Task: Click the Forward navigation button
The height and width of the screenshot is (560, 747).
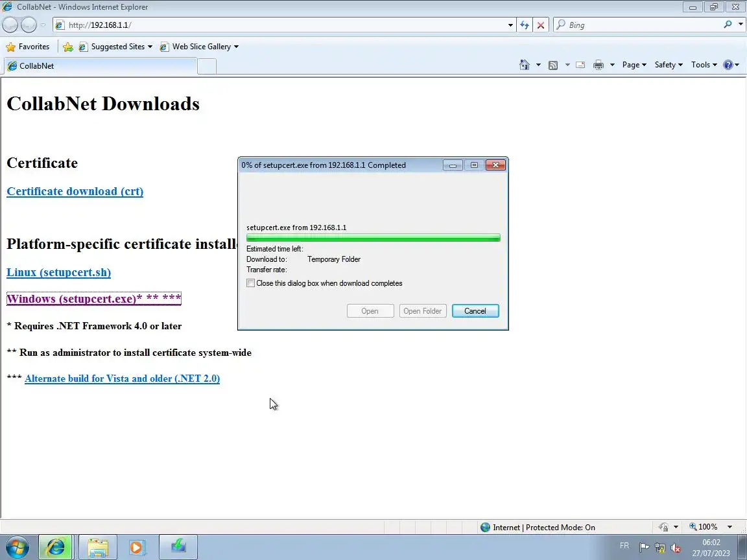Action: click(29, 25)
